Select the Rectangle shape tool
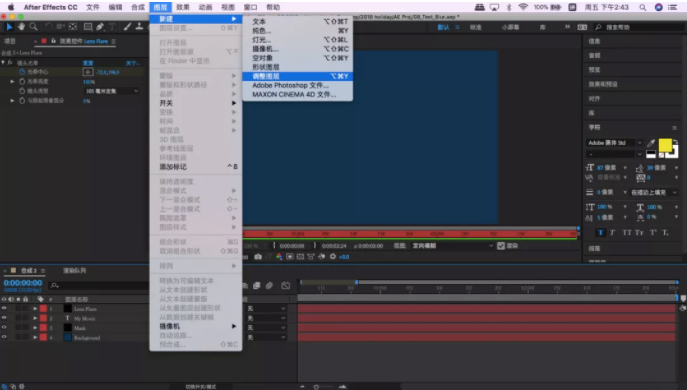Image resolution: width=687 pixels, height=390 pixels. [88, 27]
